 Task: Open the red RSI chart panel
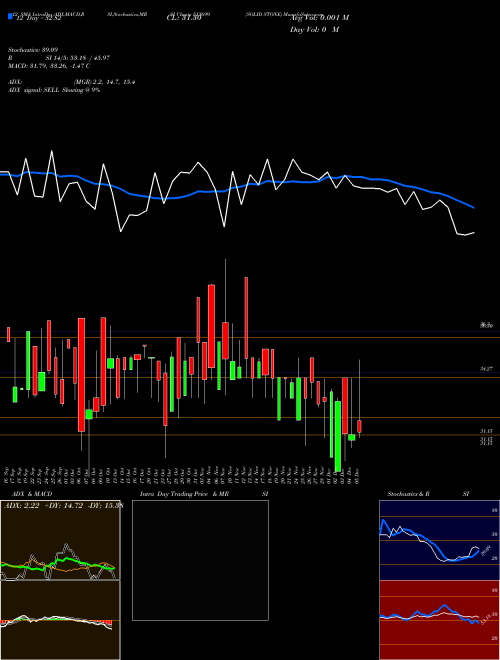coord(439,620)
